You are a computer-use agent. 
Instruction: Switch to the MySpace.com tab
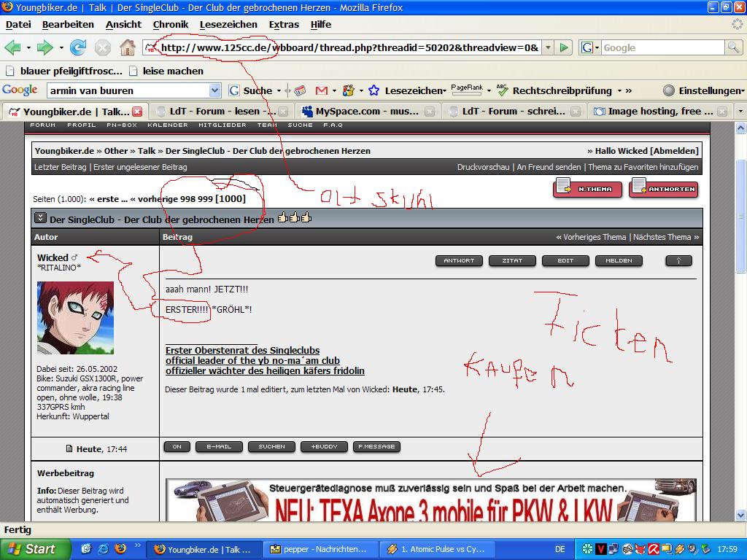tap(368, 112)
